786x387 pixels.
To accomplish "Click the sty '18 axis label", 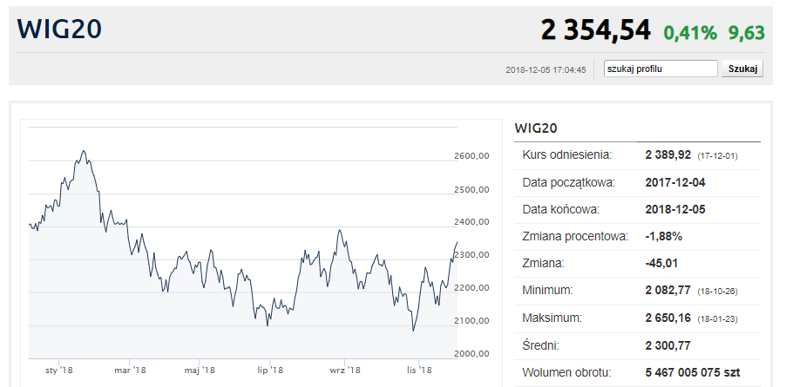I will point(59,370).
